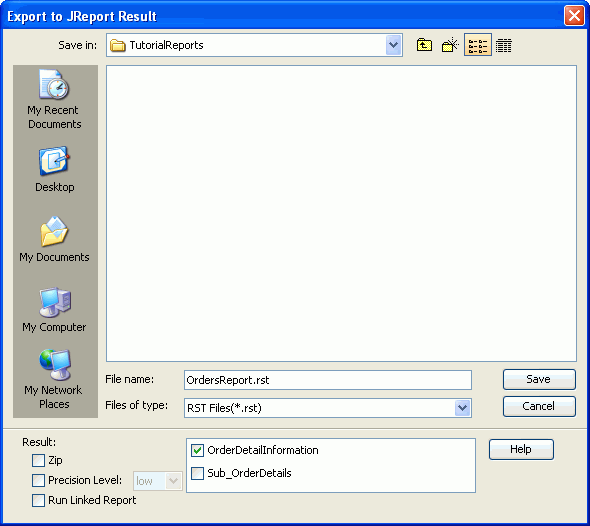Create a new folder with toolbar icon
The width and height of the screenshot is (590, 526).
[450, 45]
